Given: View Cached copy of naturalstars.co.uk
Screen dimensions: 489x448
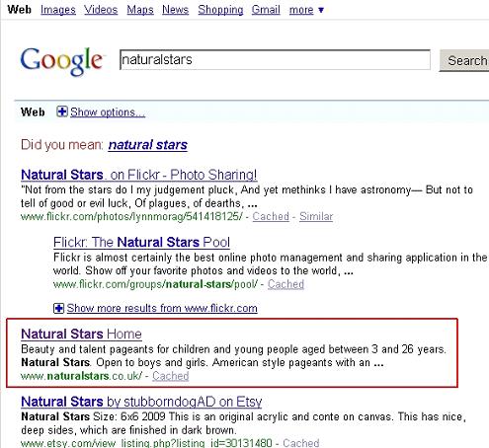Looking at the screenshot, I should click(171, 376).
